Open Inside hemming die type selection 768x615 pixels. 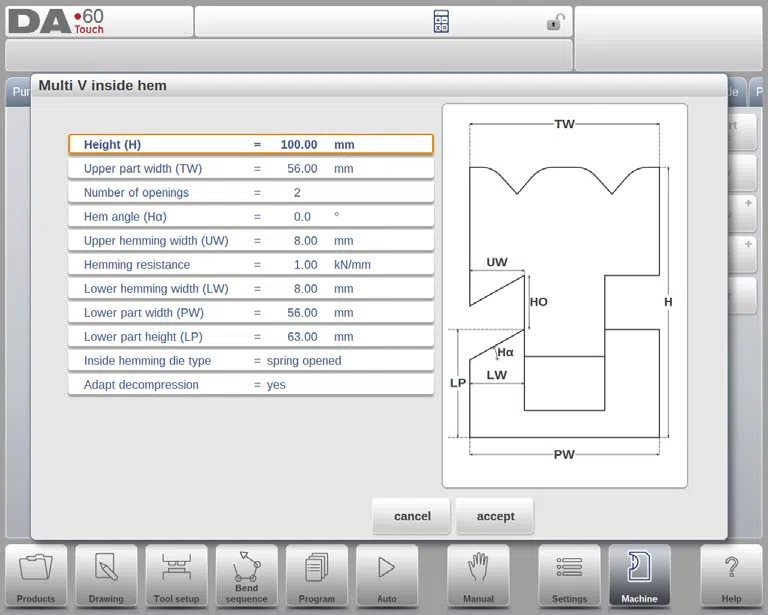click(251, 360)
